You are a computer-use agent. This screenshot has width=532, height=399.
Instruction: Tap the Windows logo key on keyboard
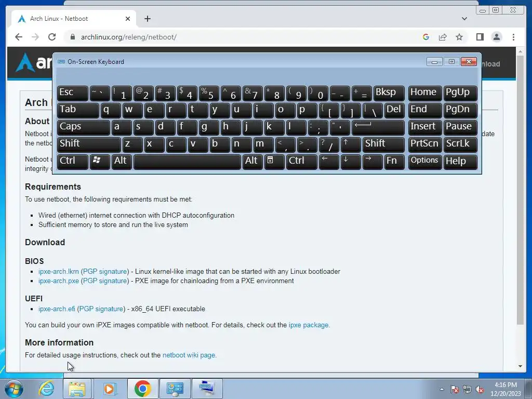(x=100, y=162)
